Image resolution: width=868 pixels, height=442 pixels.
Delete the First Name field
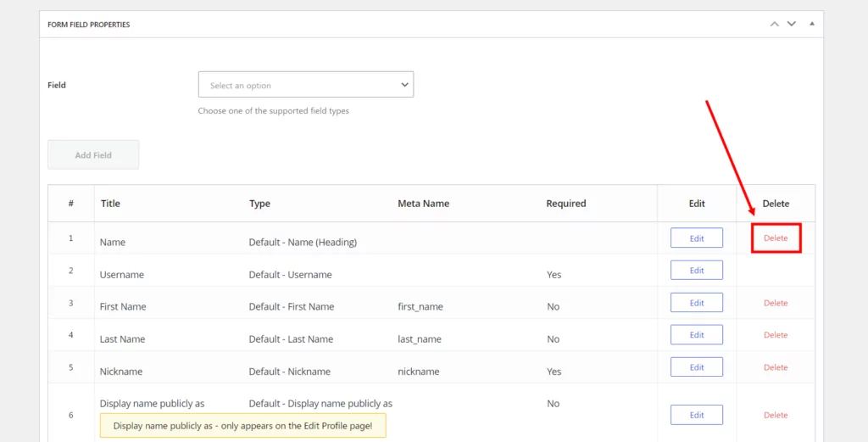pos(776,303)
